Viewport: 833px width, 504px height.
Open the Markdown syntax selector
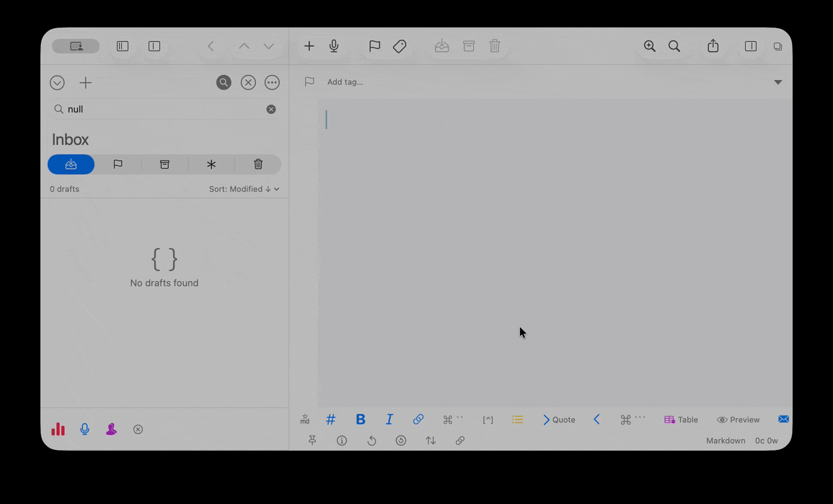coord(725,441)
